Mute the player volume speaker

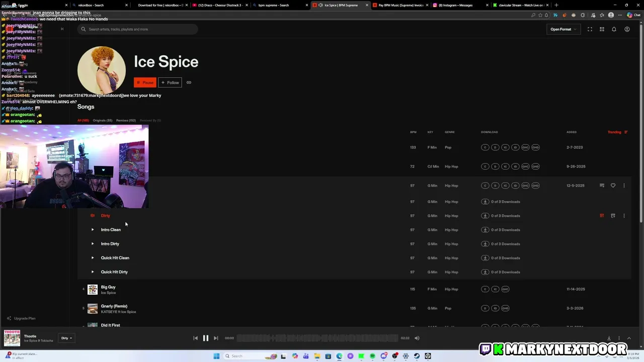[x=417, y=338]
